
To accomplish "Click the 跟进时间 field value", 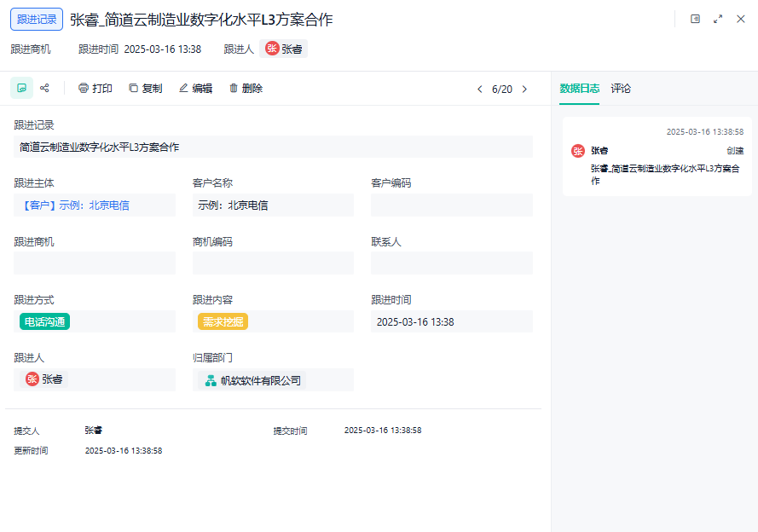I will tap(415, 321).
